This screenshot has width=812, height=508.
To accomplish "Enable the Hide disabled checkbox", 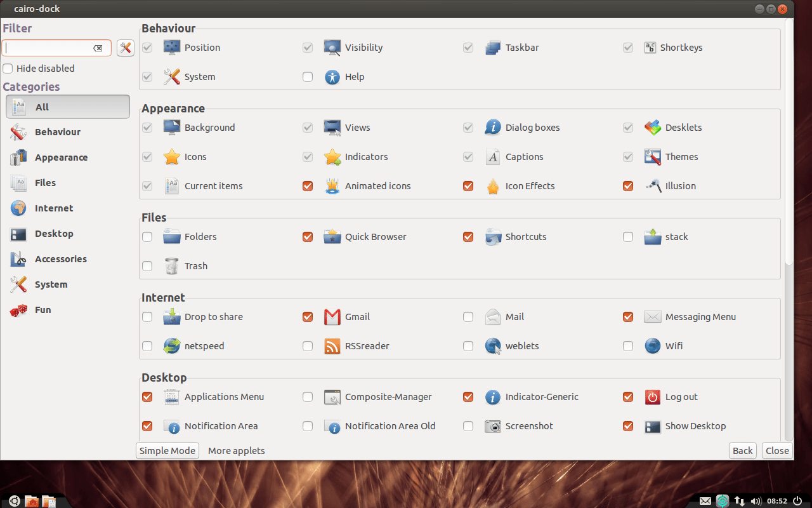I will [8, 69].
